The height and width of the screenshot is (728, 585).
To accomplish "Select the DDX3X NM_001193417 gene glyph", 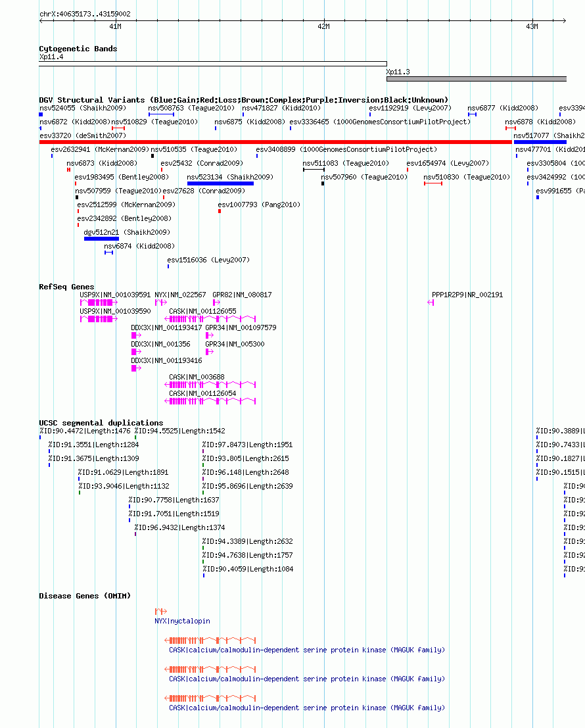I will point(137,335).
